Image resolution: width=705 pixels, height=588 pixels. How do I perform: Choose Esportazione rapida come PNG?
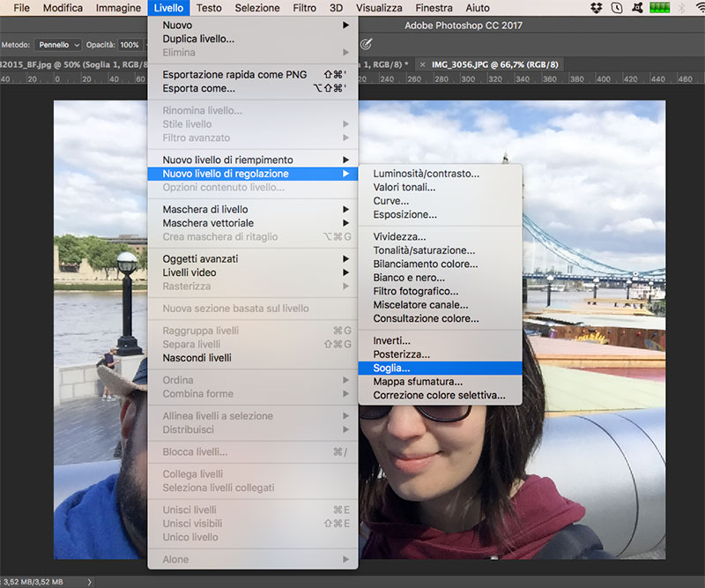click(x=253, y=75)
